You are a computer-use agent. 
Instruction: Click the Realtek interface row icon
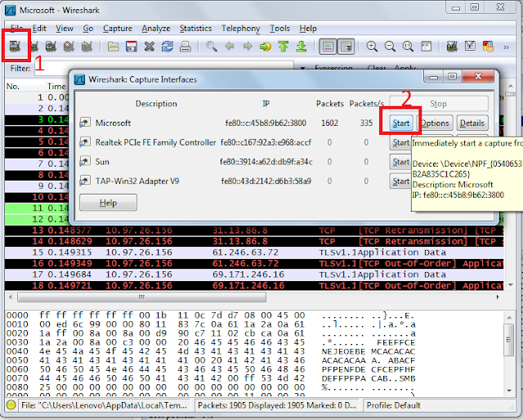(x=85, y=142)
